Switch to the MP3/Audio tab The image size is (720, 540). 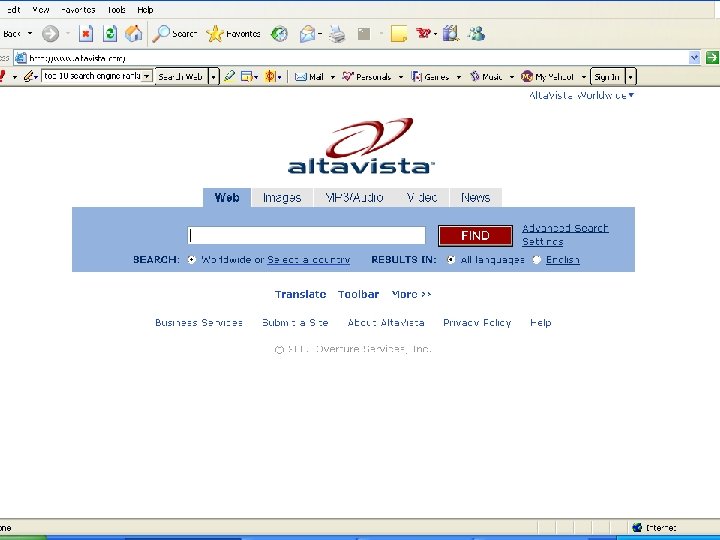[x=354, y=197]
